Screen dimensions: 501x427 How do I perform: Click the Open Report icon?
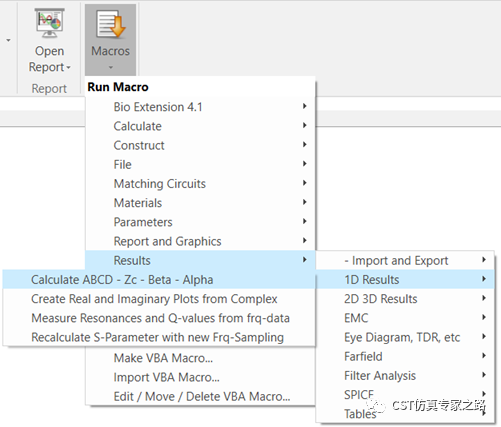[49, 23]
